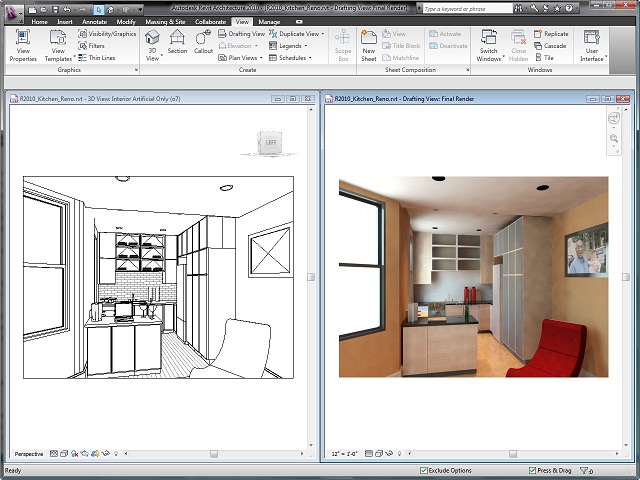
Task: Open the Schedules dropdown
Action: (x=290, y=58)
